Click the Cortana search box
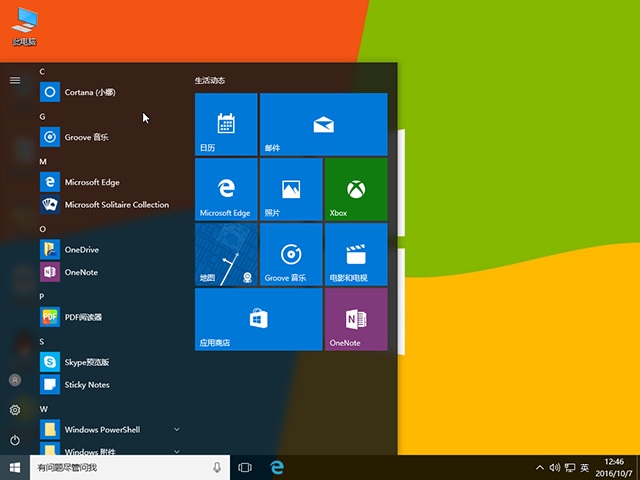The width and height of the screenshot is (640, 480). (120, 467)
